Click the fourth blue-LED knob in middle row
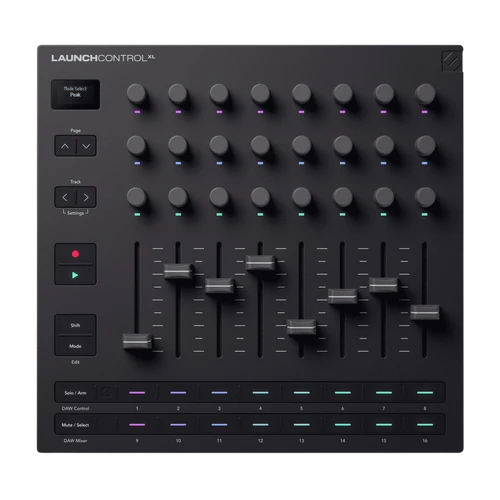This screenshot has height=500, width=500. (260, 145)
